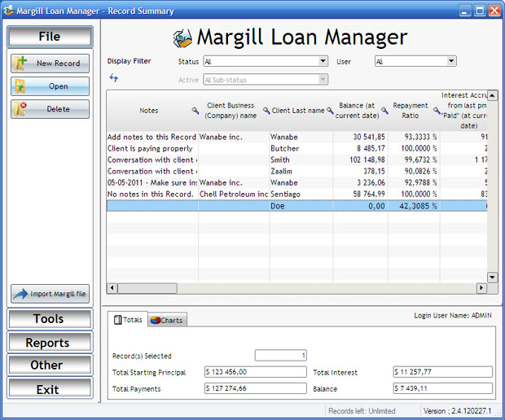This screenshot has height=420, width=505.
Task: Click the New Record button
Action: 50,63
